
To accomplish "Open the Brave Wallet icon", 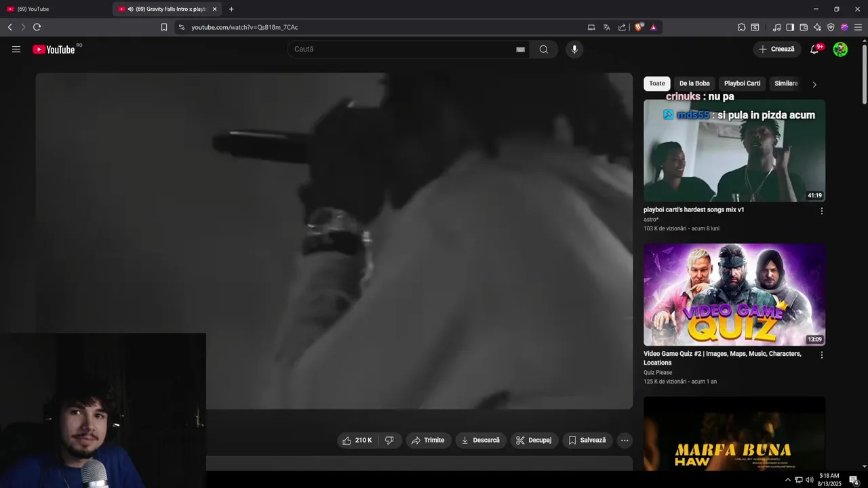I will (804, 27).
